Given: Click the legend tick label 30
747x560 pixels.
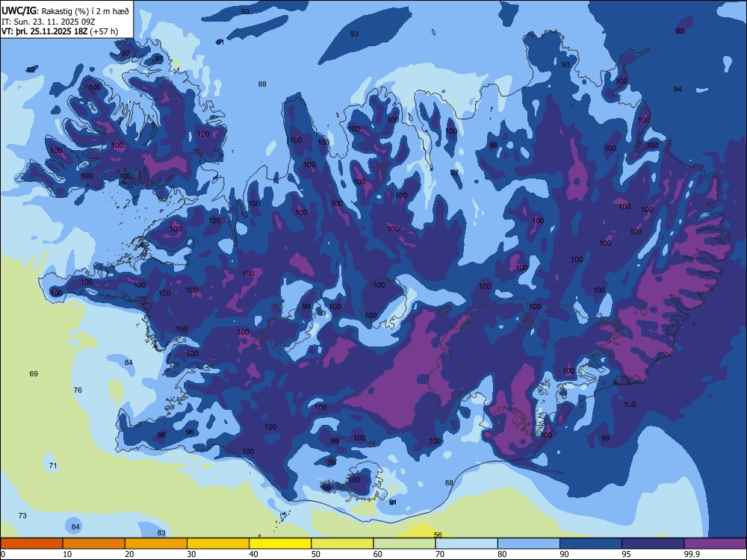Looking at the screenshot, I should (191, 554).
